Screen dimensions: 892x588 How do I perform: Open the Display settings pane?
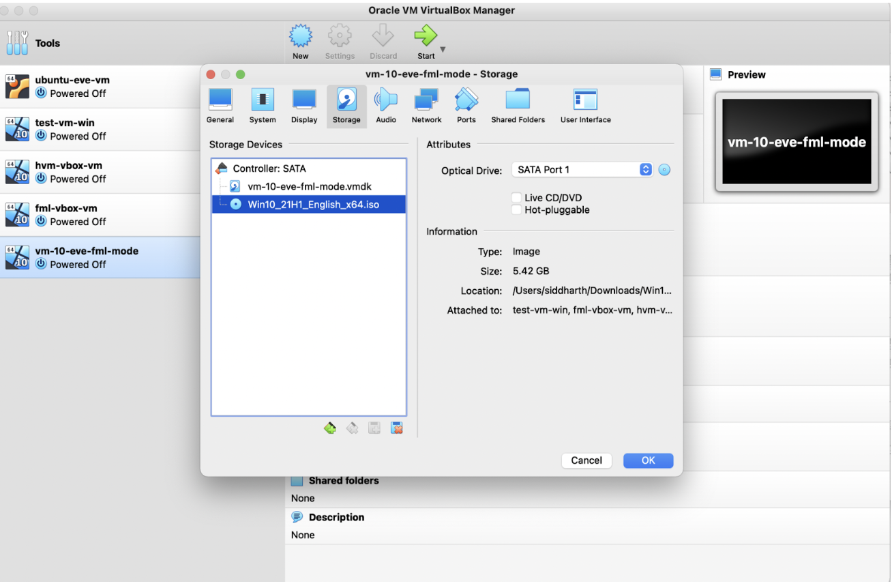tap(304, 106)
